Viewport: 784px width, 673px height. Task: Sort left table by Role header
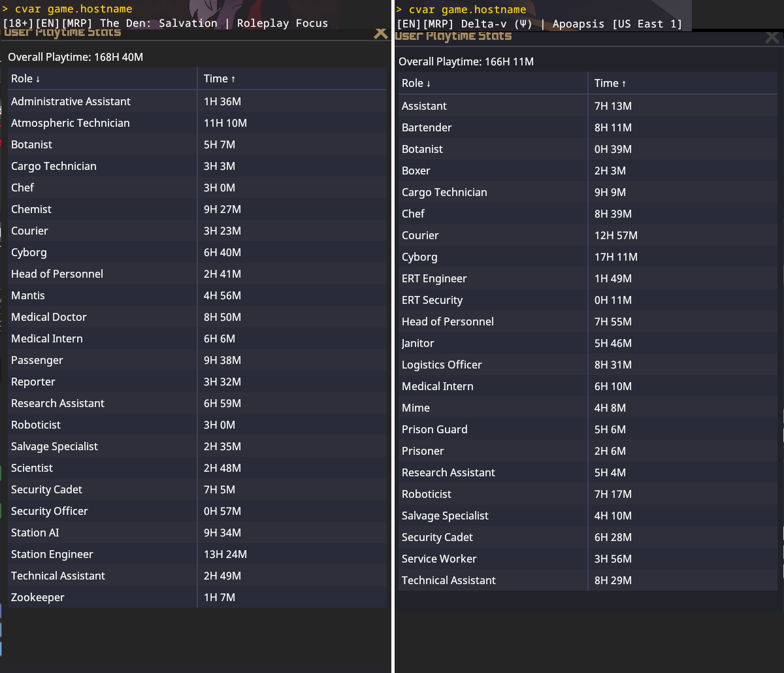(26, 78)
